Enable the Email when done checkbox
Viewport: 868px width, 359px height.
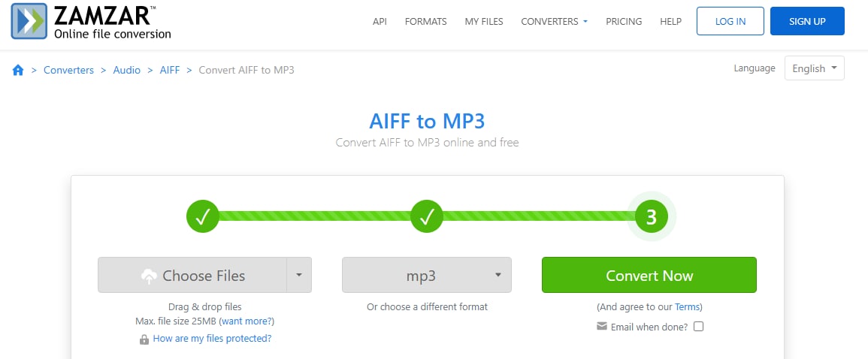(x=699, y=327)
